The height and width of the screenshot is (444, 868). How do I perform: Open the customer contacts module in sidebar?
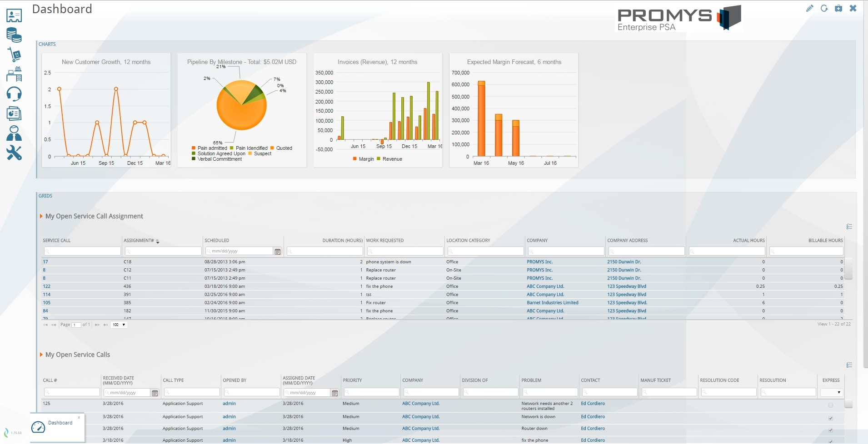click(14, 15)
